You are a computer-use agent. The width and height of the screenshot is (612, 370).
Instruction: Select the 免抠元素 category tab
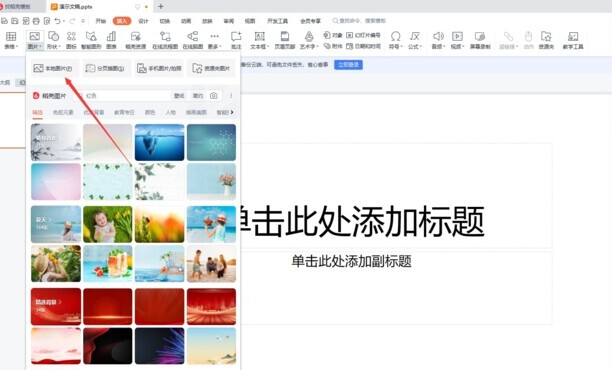click(63, 112)
